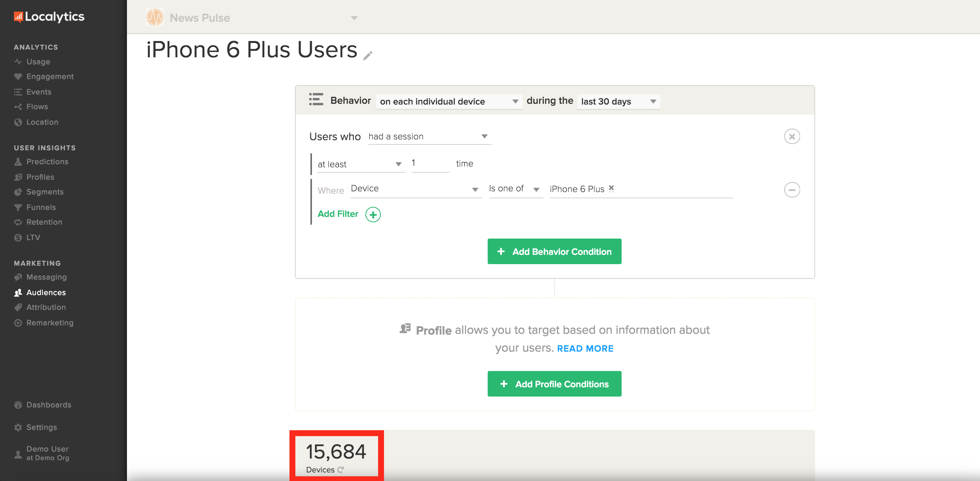Click Add Profile Conditions button

[x=554, y=384]
